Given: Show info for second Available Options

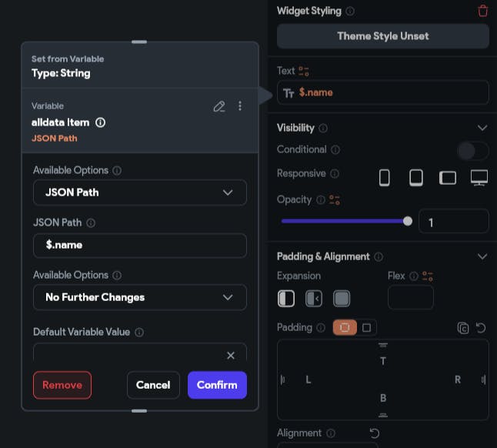Looking at the screenshot, I should tap(117, 276).
